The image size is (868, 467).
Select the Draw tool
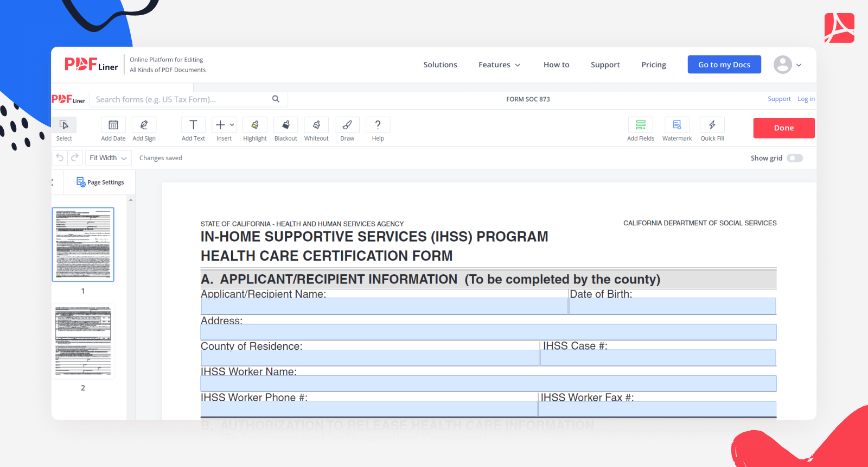(x=347, y=125)
